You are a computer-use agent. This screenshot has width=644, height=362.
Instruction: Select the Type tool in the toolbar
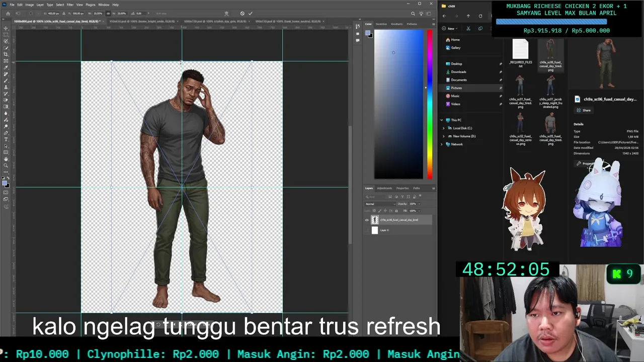(6, 139)
